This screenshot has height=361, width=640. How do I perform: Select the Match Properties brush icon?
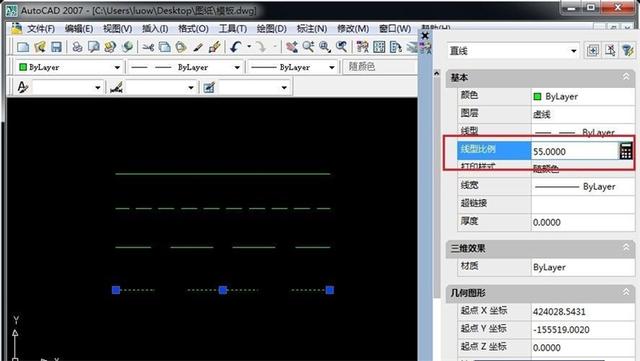(198, 47)
